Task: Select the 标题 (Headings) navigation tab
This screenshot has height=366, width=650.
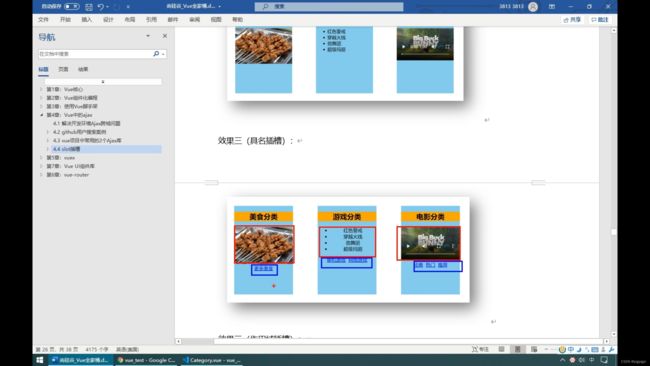Action: click(x=44, y=69)
